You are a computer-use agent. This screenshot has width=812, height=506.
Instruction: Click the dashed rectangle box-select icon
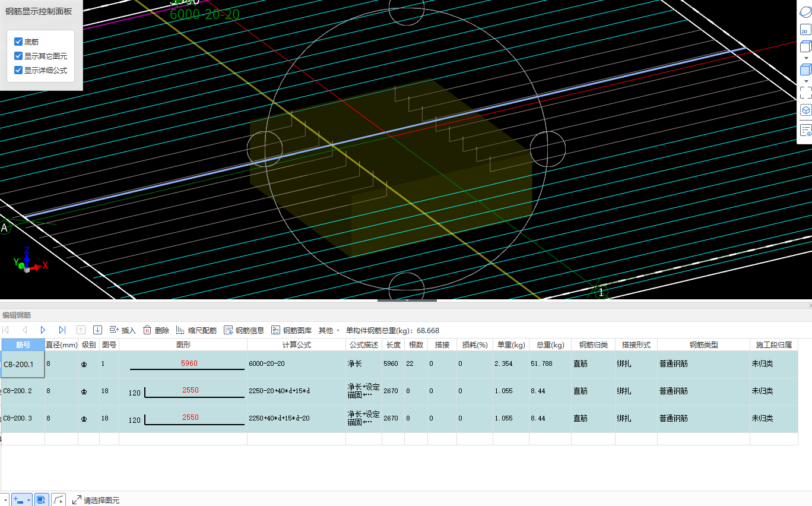[805, 92]
